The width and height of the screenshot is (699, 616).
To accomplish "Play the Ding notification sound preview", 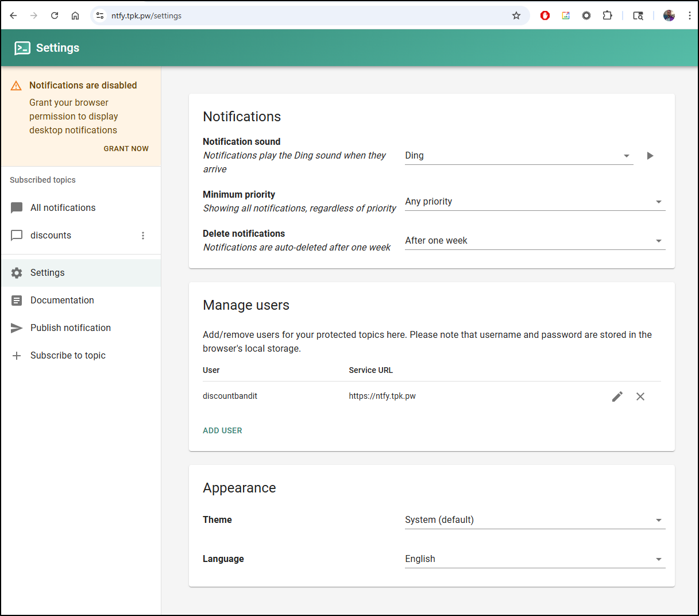I will click(x=650, y=156).
